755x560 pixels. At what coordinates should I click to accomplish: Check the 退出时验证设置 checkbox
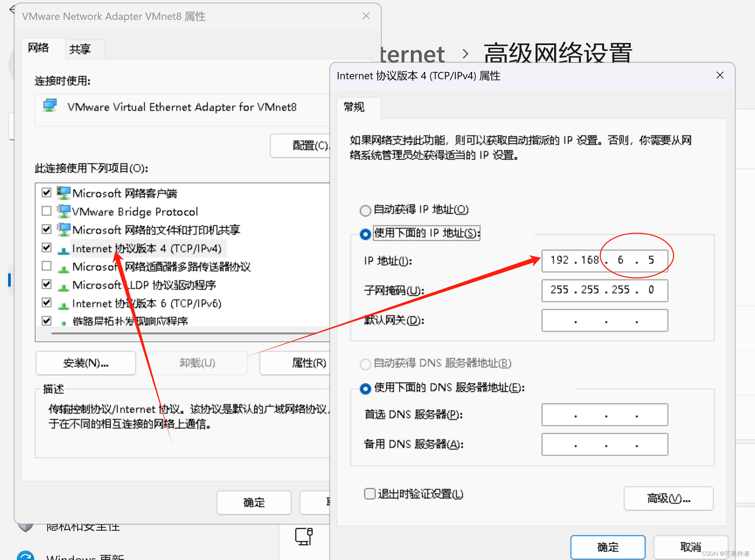click(369, 494)
